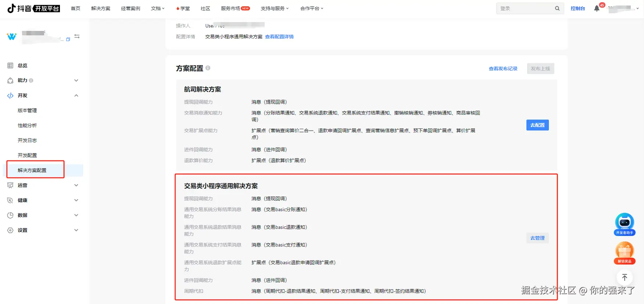Image resolution: width=644 pixels, height=304 pixels.
Task: Click the 开发 code brackets icon
Action: coord(10,95)
